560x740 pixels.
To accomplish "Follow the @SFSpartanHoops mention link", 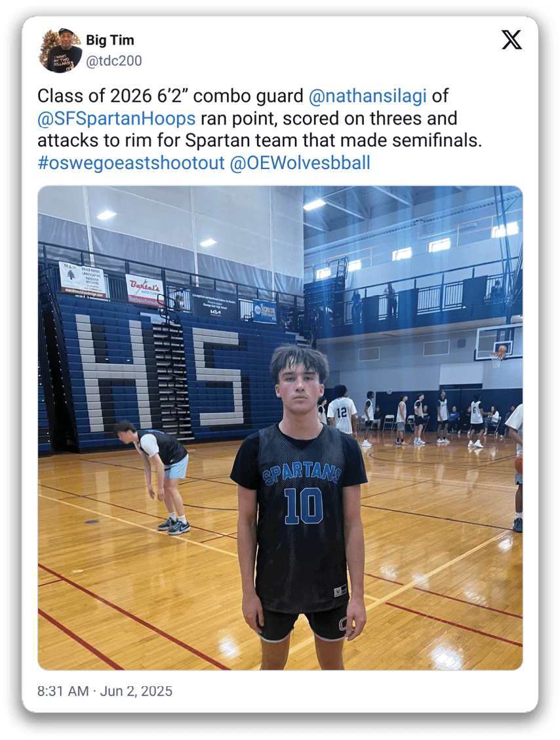I will click(x=116, y=119).
